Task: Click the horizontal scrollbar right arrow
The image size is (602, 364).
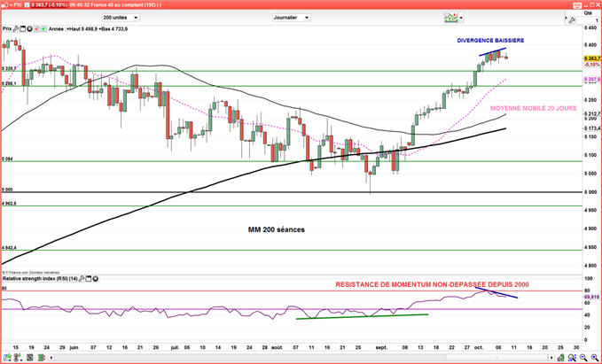Action: point(551,358)
